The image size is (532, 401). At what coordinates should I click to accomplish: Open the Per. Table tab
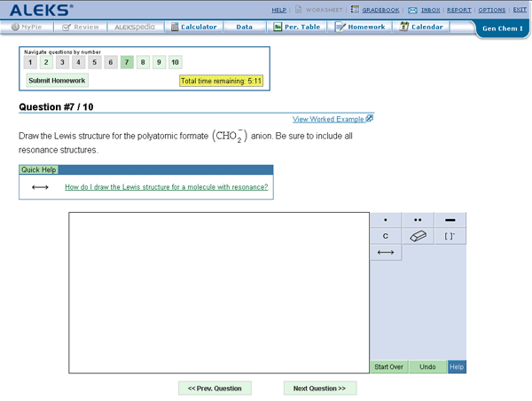297,28
